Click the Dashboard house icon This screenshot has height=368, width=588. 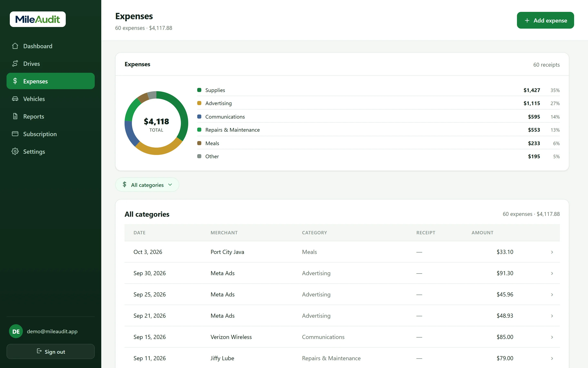click(15, 46)
